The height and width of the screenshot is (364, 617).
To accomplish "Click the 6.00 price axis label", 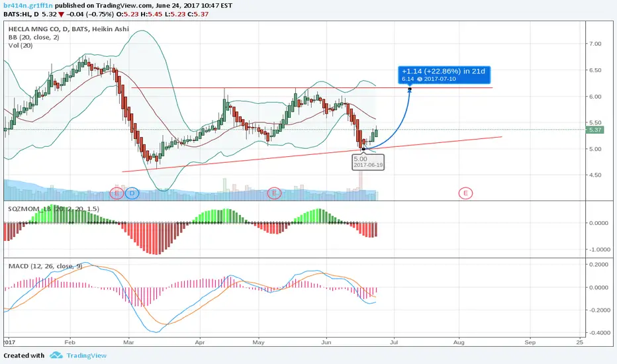I will pyautogui.click(x=595, y=97).
